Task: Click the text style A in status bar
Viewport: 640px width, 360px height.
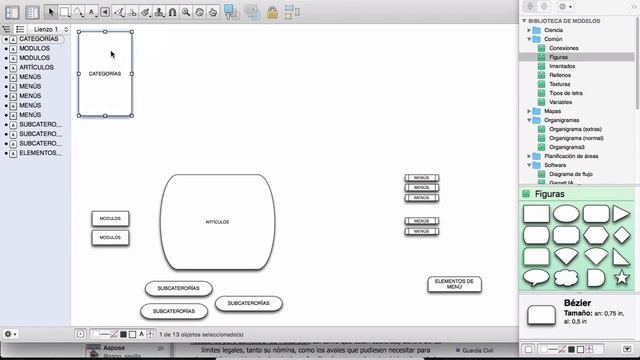Action: click(x=142, y=334)
